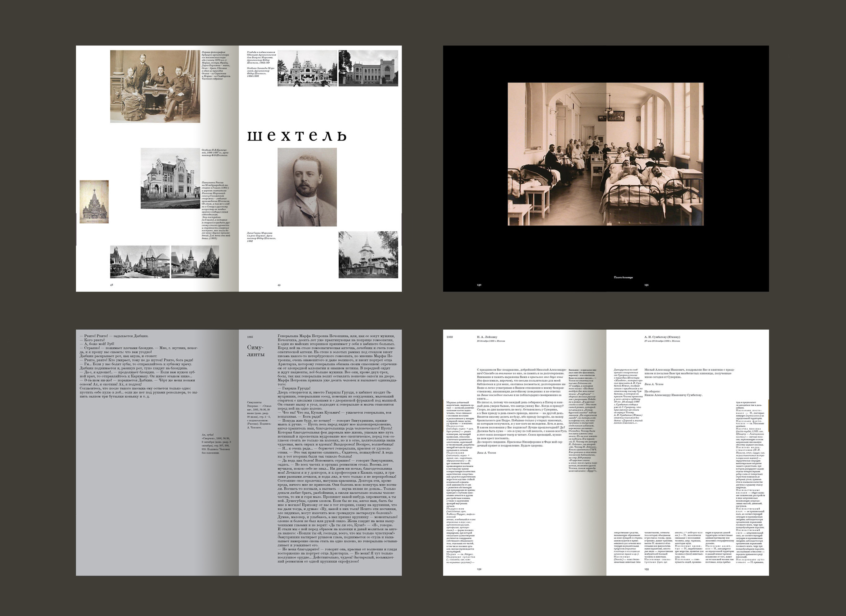Click the sepia family group photograph
The width and height of the screenshot is (846, 616).
pos(155,86)
